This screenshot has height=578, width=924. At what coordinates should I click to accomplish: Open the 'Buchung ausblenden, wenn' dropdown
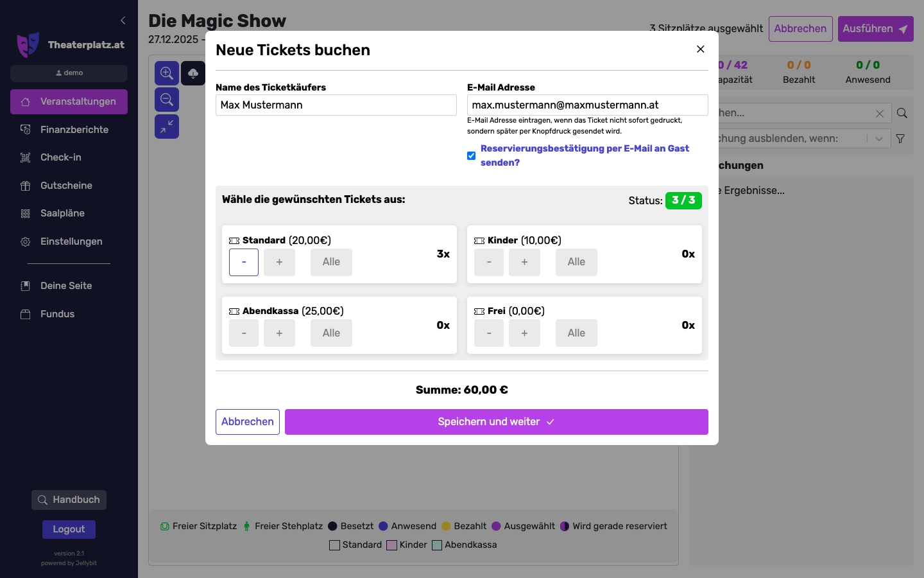[x=879, y=138]
